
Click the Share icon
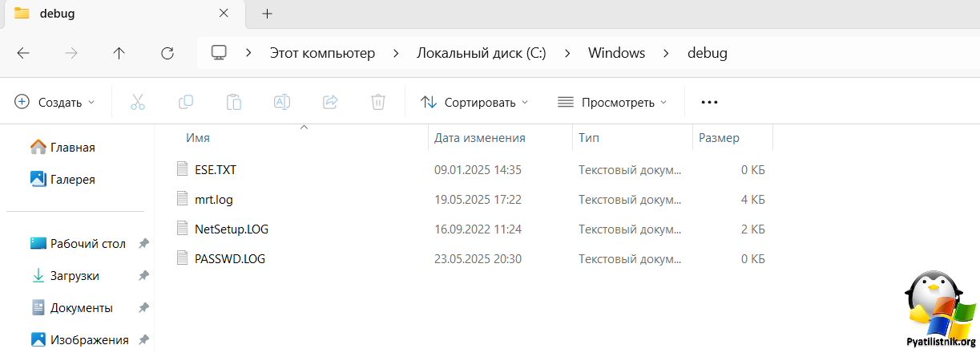[x=330, y=102]
